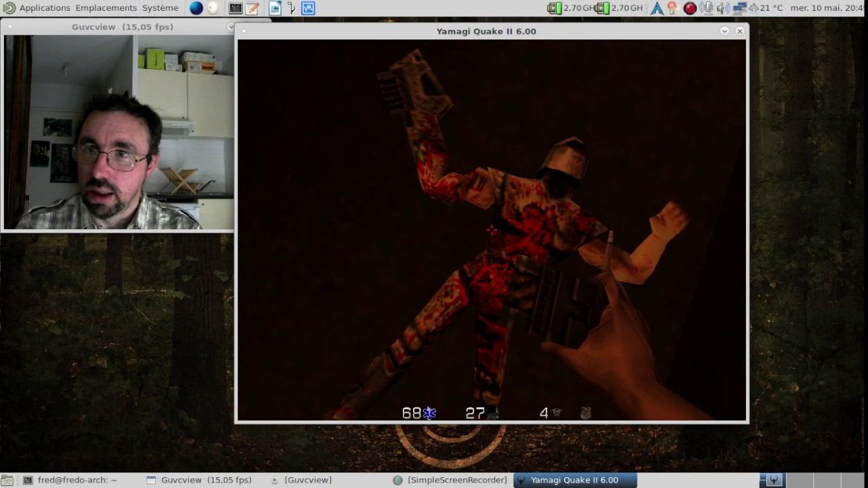The width and height of the screenshot is (868, 488).
Task: Click the microphone tray icon
Action: coord(707,8)
